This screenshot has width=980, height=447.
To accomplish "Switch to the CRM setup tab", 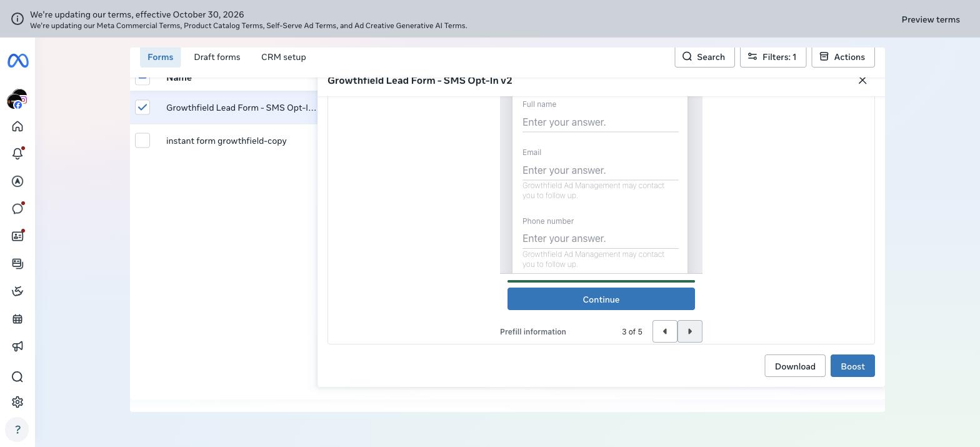I will click(x=284, y=57).
